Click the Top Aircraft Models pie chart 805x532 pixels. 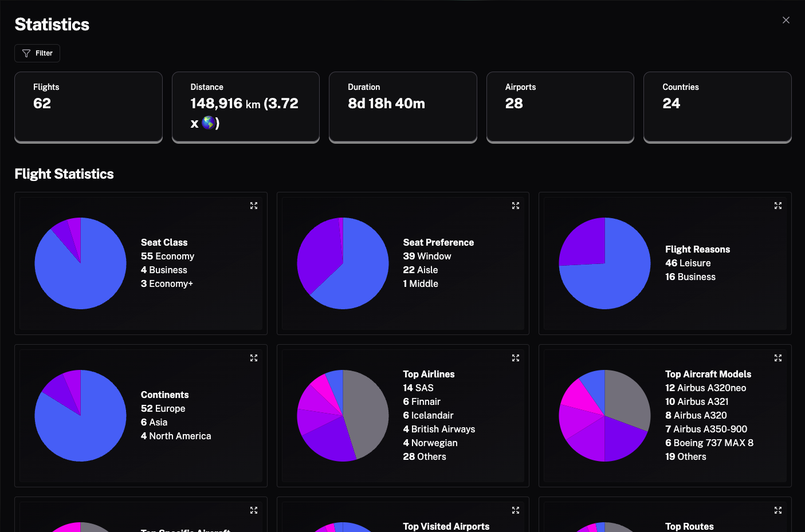605,416
